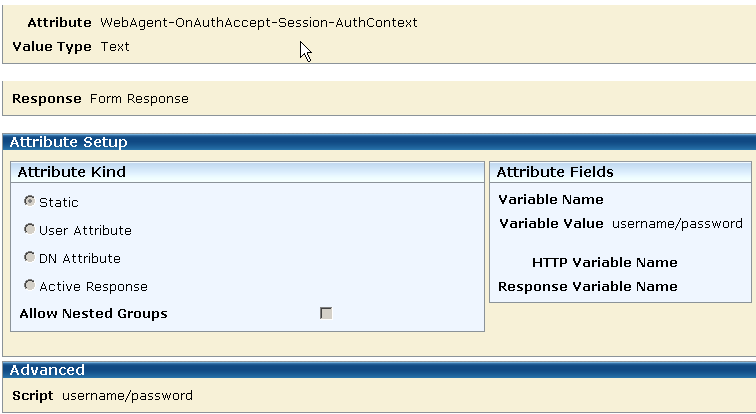Click the Variable Name field label
The image size is (756, 414).
coord(551,199)
